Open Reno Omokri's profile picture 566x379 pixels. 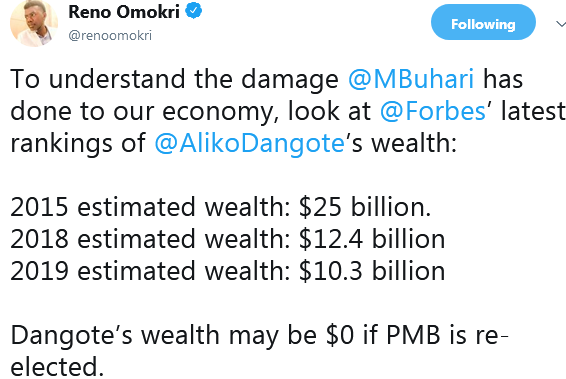(x=33, y=23)
